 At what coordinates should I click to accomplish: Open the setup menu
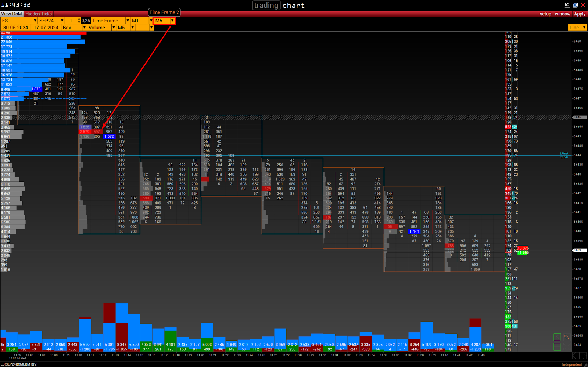tap(545, 14)
